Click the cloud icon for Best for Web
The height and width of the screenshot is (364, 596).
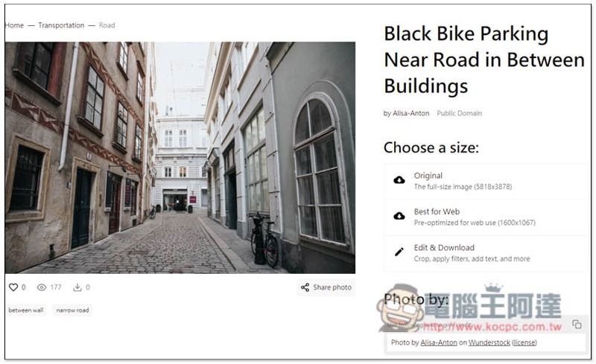pyautogui.click(x=399, y=216)
